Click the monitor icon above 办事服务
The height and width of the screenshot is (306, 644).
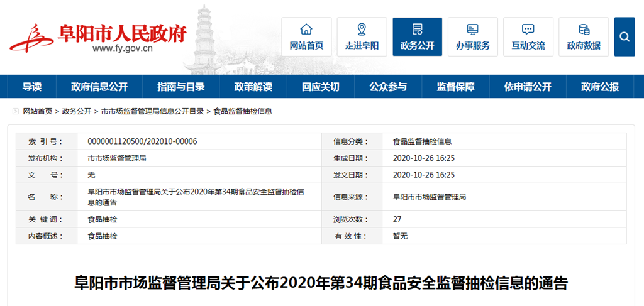pos(473,30)
